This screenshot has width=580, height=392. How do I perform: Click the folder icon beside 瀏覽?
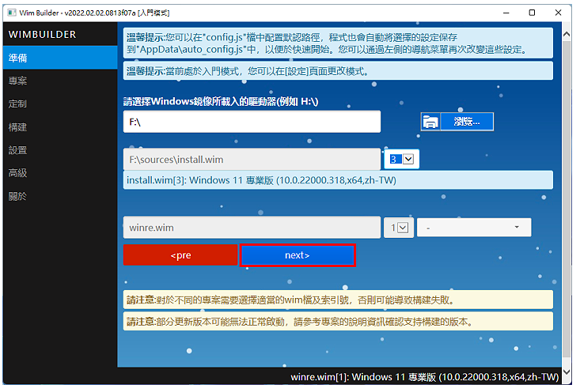(x=430, y=122)
